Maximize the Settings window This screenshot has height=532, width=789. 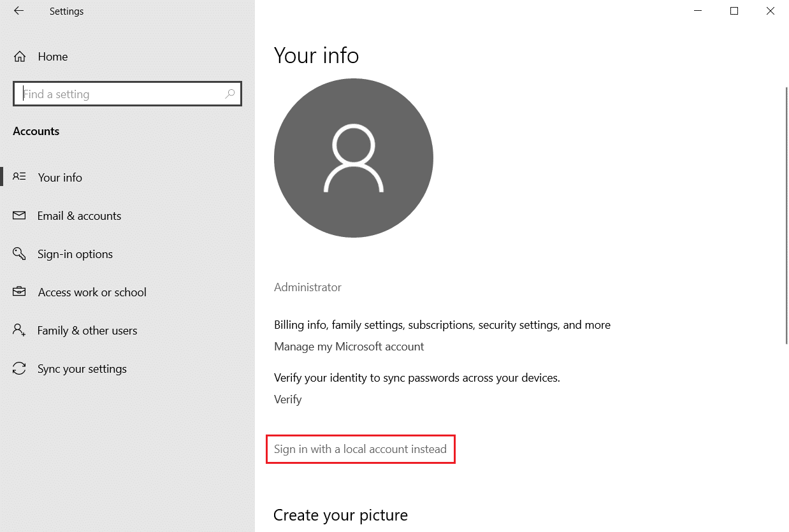[734, 11]
